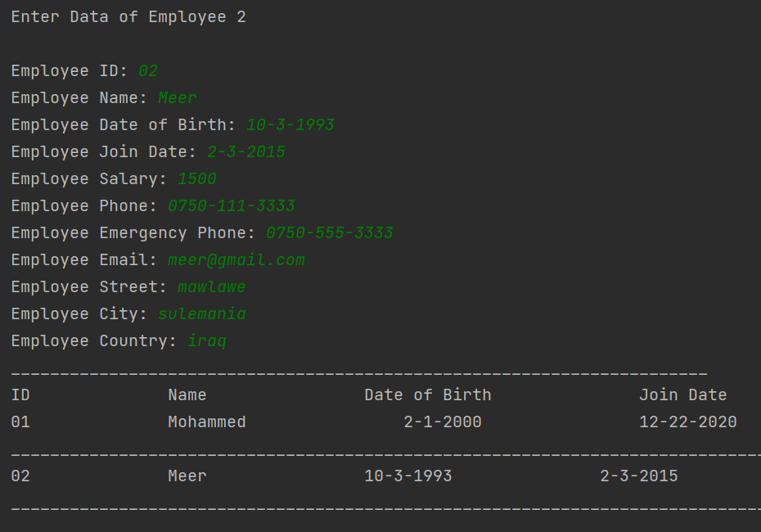The height and width of the screenshot is (532, 761).
Task: Click the phone input 0750-111-3333
Action: [x=232, y=205]
